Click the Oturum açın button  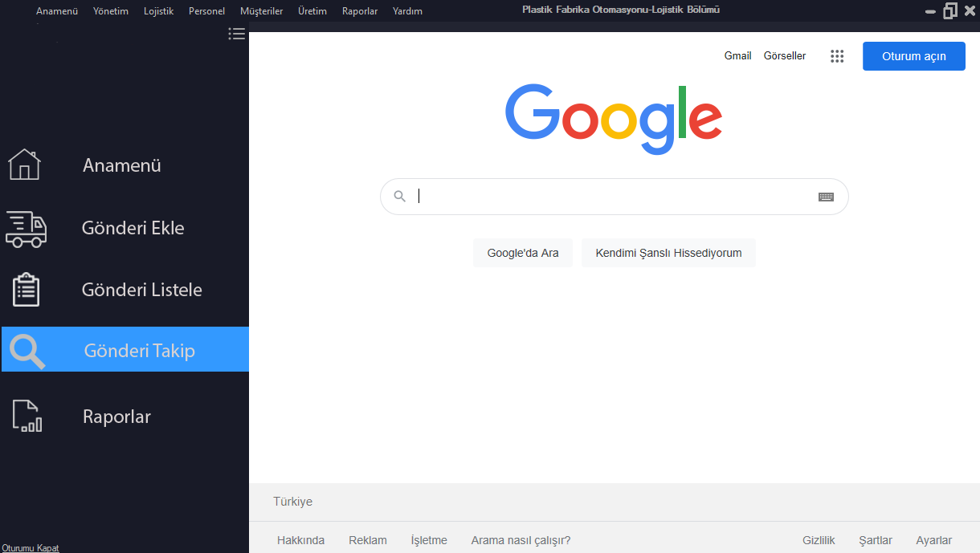914,56
